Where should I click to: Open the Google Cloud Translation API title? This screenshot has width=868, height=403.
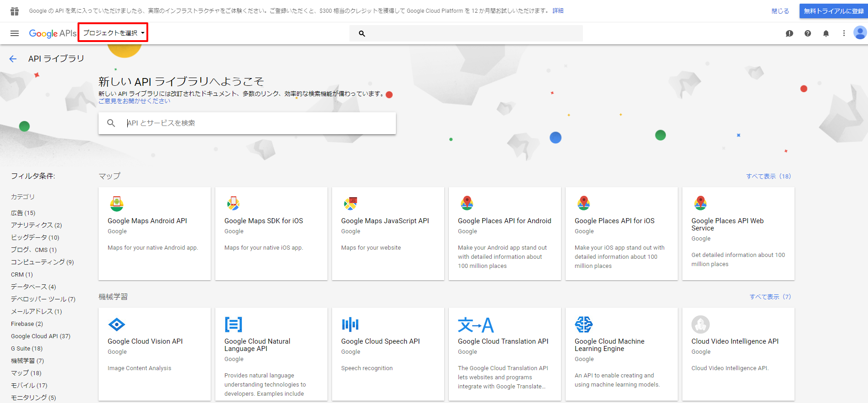503,341
